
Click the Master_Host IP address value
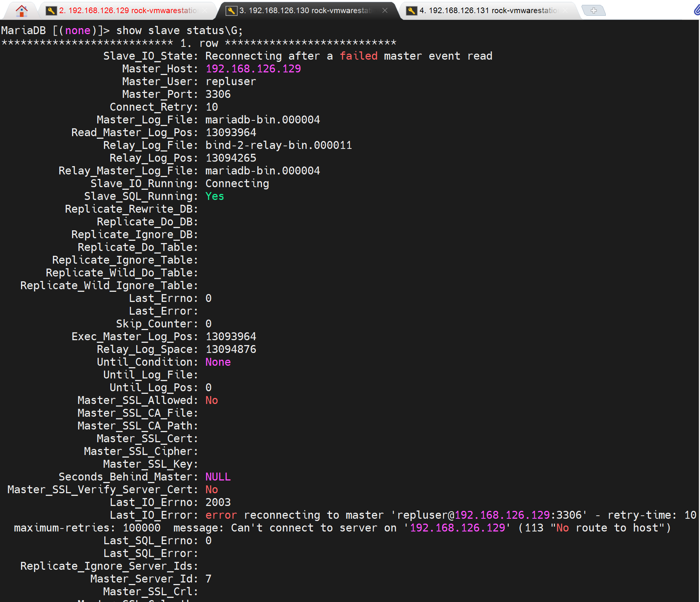click(253, 69)
